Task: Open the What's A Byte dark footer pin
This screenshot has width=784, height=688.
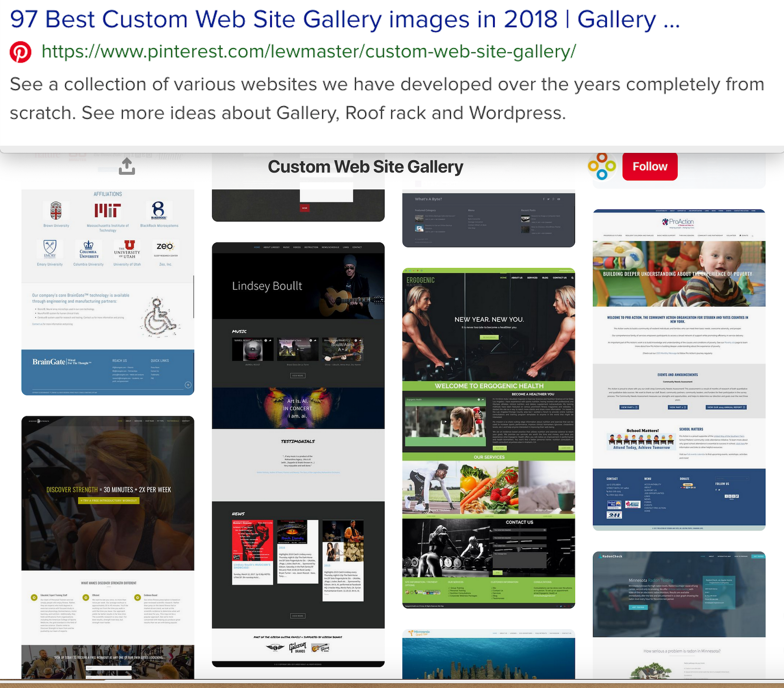Action: (489, 220)
